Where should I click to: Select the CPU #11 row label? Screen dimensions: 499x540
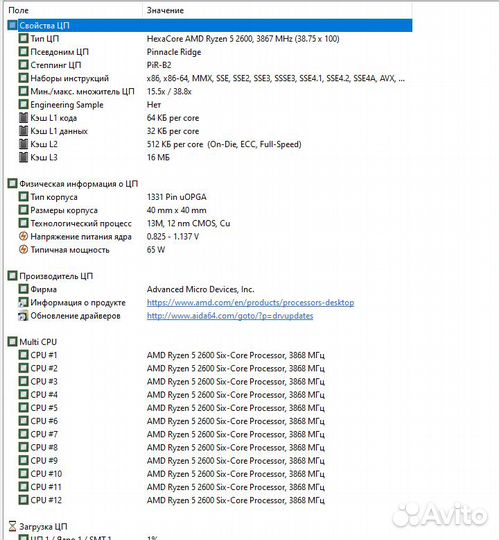click(x=46, y=487)
